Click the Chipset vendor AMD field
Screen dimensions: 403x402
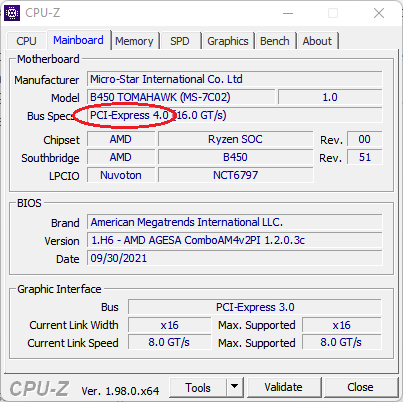pos(121,139)
